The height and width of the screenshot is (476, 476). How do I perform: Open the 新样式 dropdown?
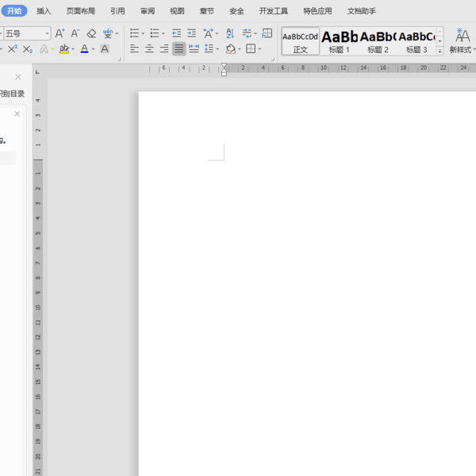pyautogui.click(x=463, y=49)
